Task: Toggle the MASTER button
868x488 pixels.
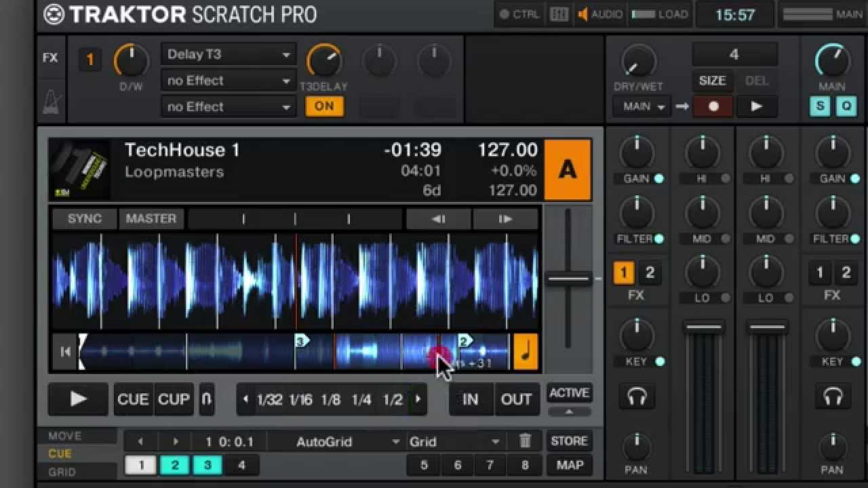Action: point(151,219)
